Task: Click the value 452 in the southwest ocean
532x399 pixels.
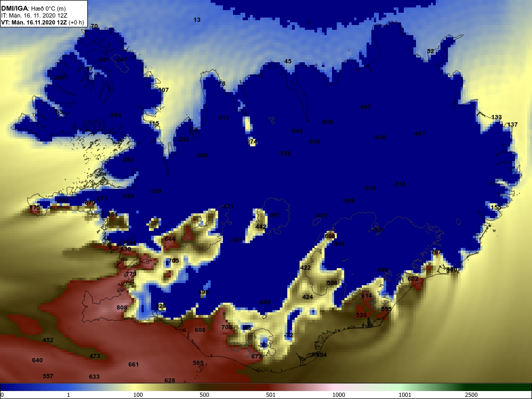Action: coord(48,340)
